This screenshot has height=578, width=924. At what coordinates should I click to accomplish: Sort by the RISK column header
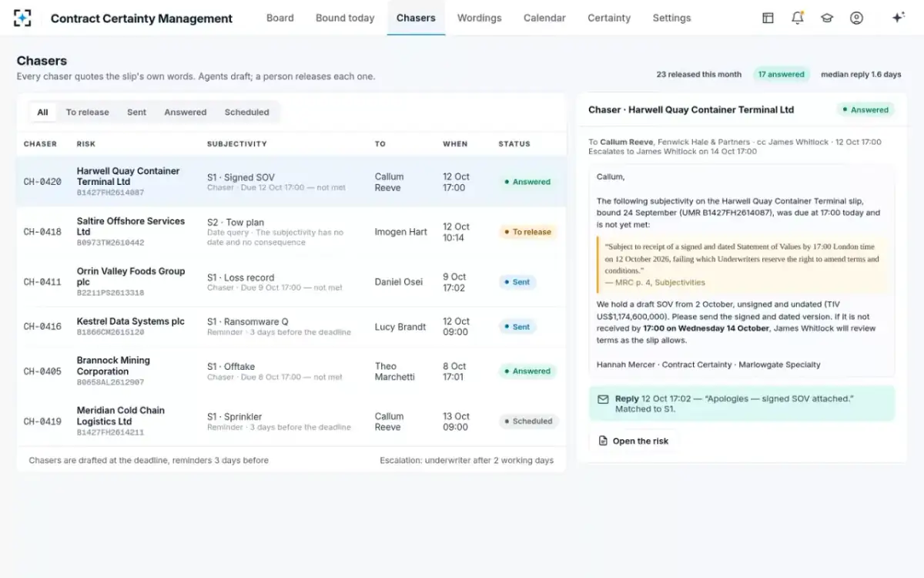pyautogui.click(x=86, y=144)
